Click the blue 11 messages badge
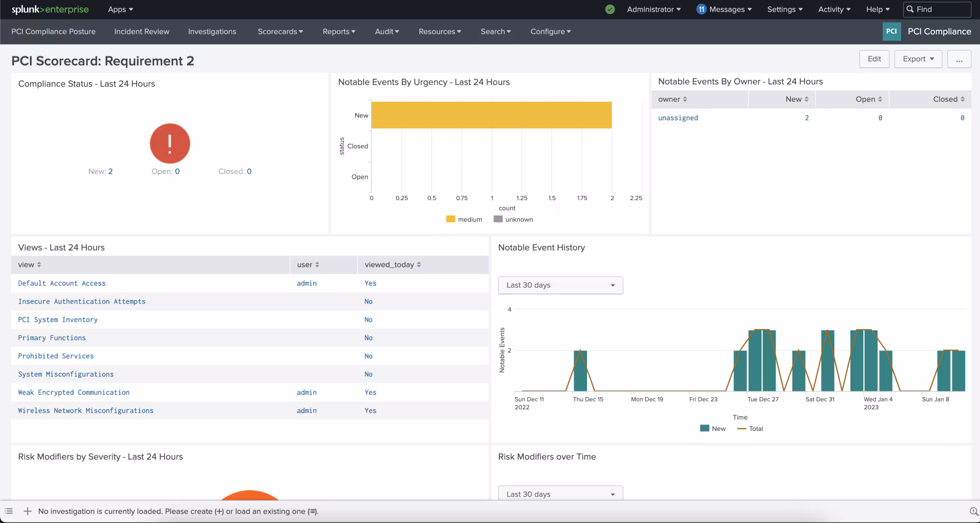Viewport: 980px width, 523px height. pos(701,9)
